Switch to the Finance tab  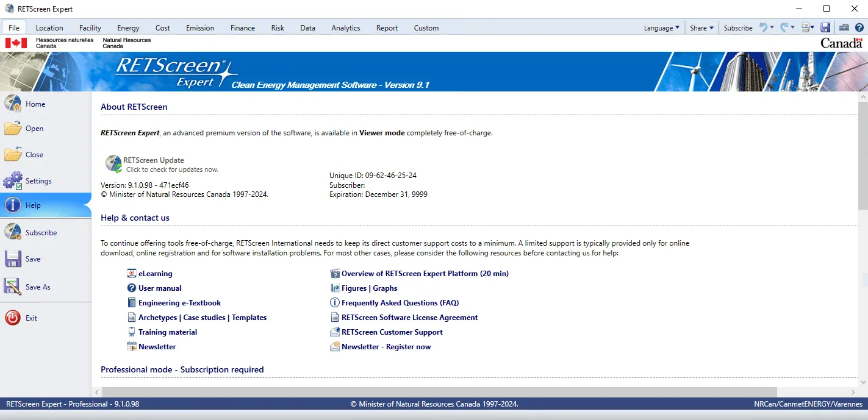tap(243, 28)
